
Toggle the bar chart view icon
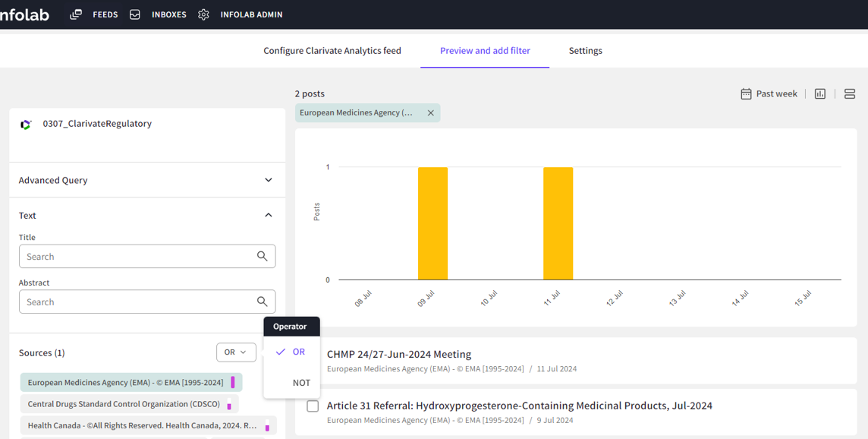click(x=820, y=93)
